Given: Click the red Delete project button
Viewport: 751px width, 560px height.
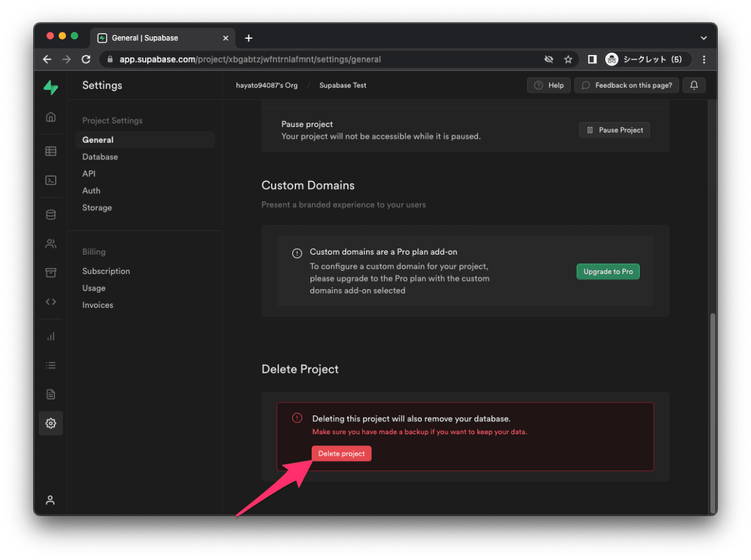Looking at the screenshot, I should (342, 454).
